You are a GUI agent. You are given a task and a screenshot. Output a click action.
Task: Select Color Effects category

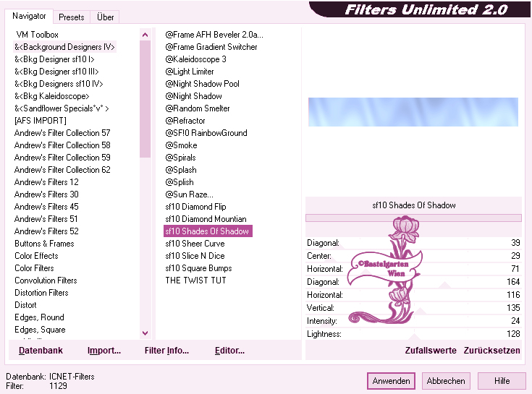(x=36, y=256)
